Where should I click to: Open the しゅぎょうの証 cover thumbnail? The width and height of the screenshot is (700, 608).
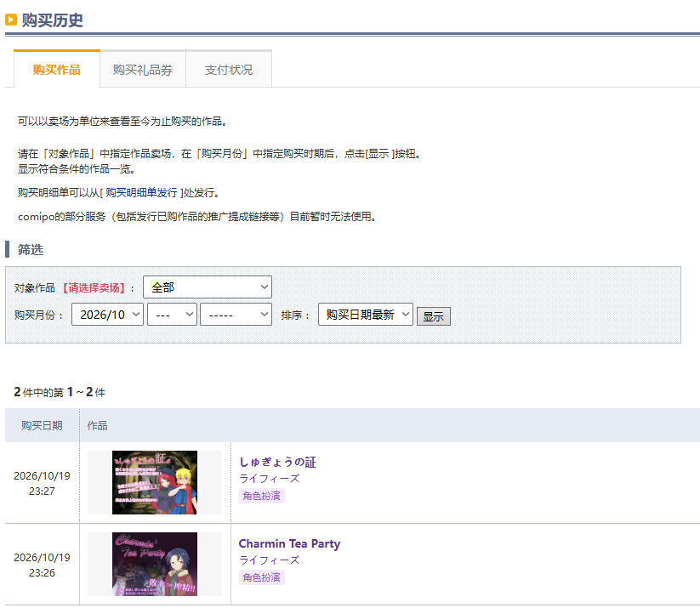pyautogui.click(x=155, y=482)
